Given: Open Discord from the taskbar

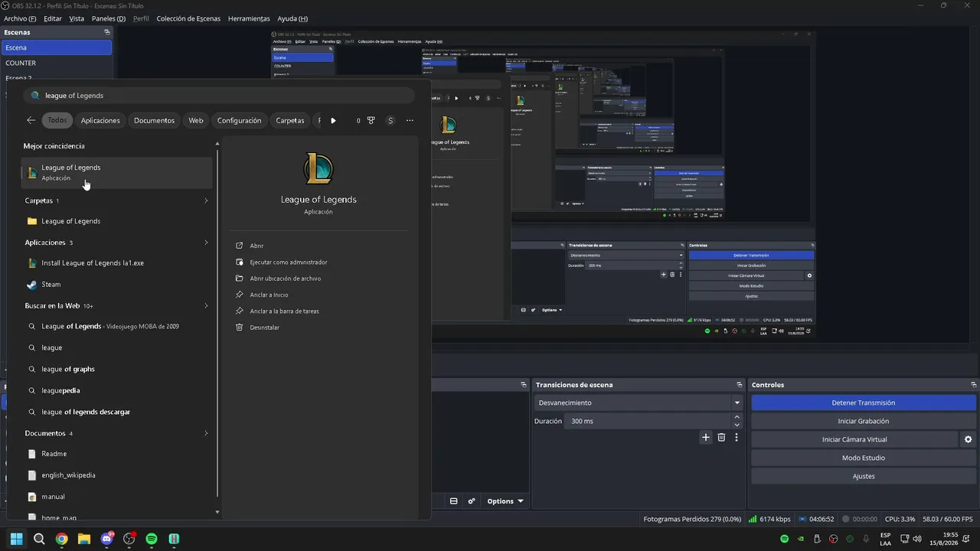Looking at the screenshot, I should (x=106, y=539).
